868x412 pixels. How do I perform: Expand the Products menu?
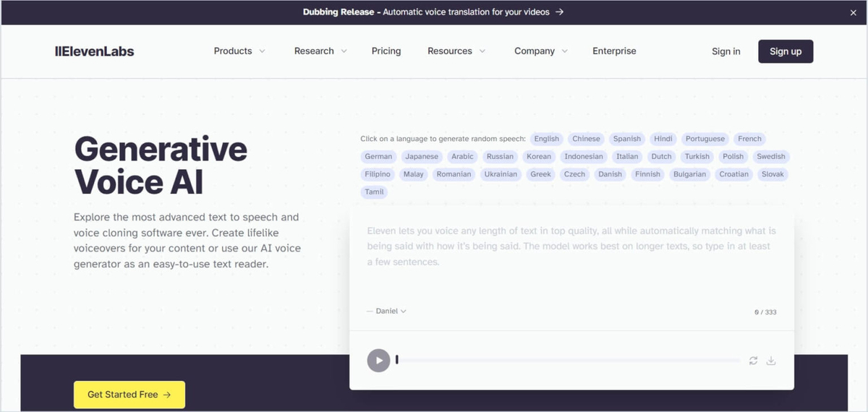(x=239, y=51)
